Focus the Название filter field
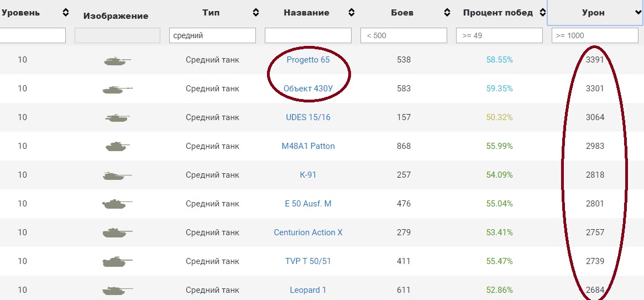The width and height of the screenshot is (644, 300). [308, 35]
